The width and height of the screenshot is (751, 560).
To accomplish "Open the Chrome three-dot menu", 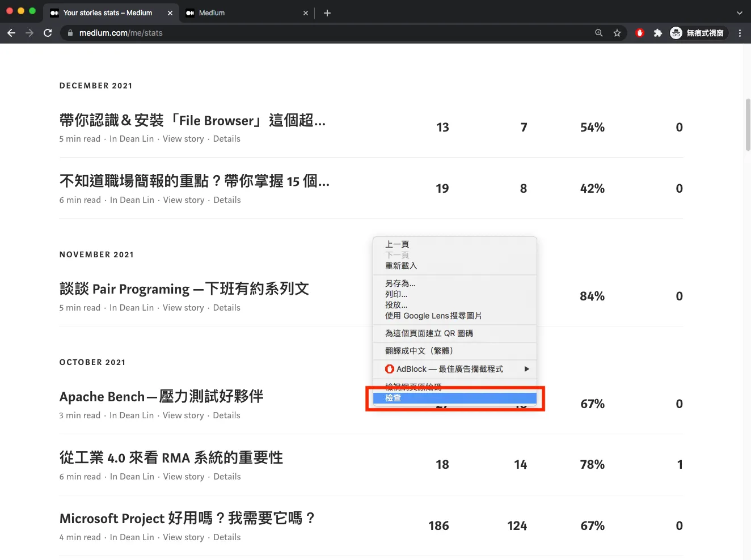I will 740,33.
